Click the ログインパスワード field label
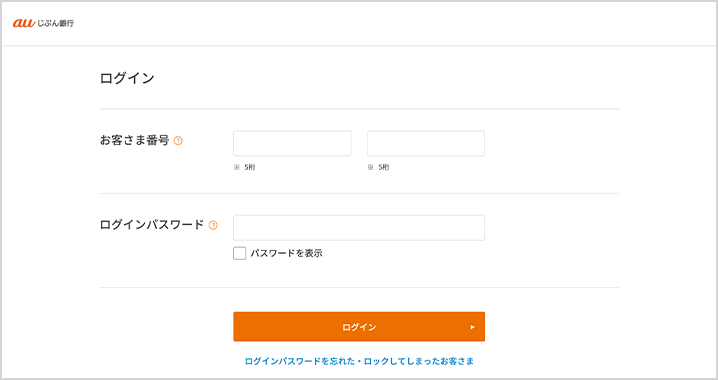Screen dimensions: 718x380 [x=152, y=225]
